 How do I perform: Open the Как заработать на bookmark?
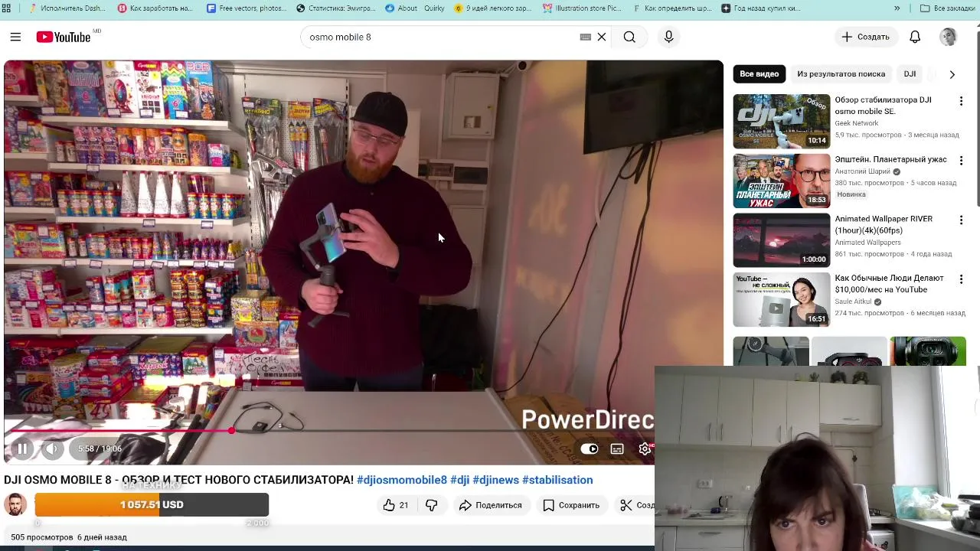155,8
